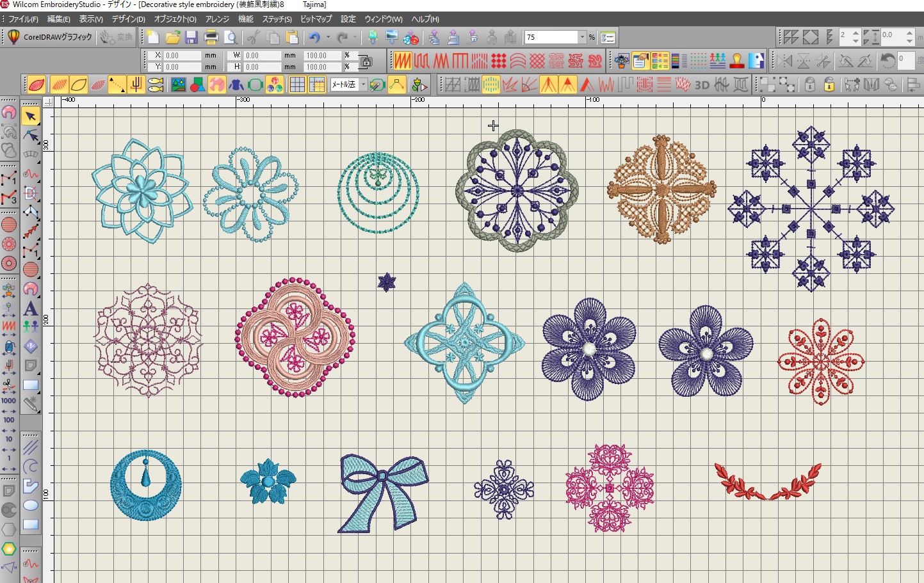924x583 pixels.
Task: Click the Group objects icon
Action: (x=768, y=84)
